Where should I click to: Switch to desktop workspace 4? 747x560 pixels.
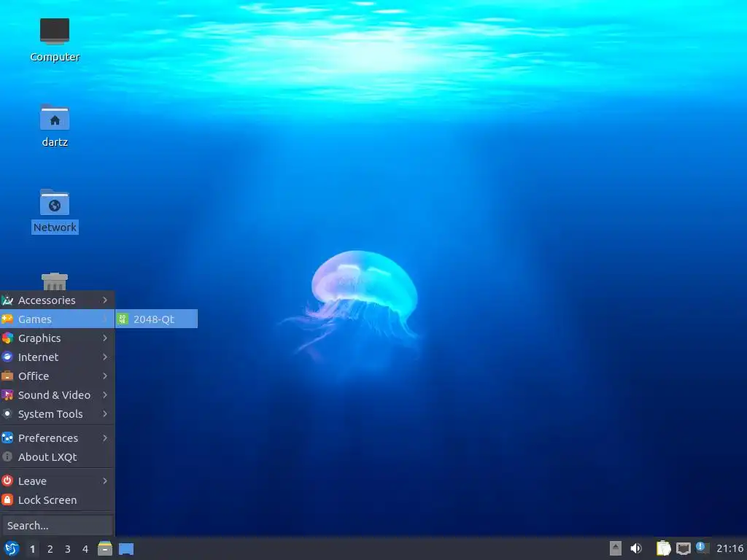point(85,549)
